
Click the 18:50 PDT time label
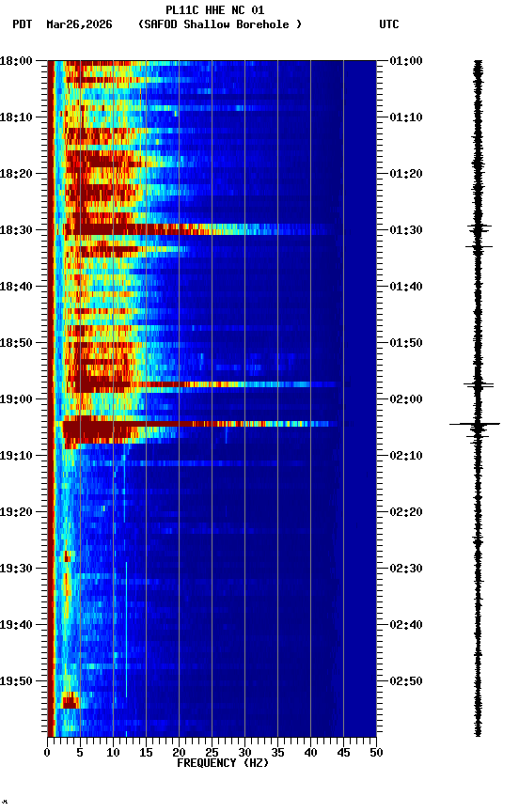[16, 343]
